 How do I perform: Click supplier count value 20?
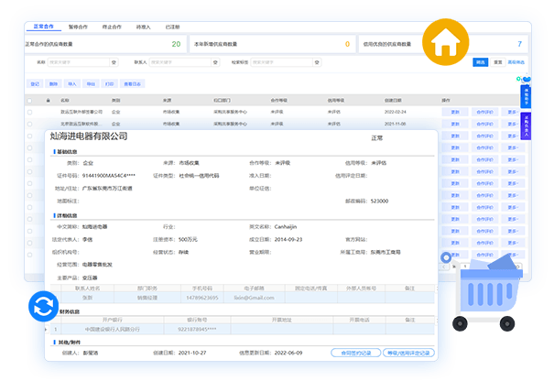coord(176,44)
